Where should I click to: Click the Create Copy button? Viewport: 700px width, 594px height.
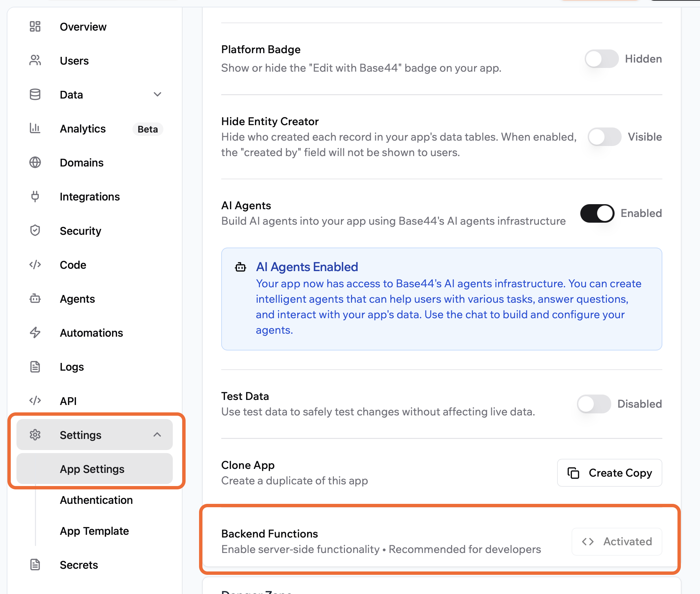pos(610,473)
